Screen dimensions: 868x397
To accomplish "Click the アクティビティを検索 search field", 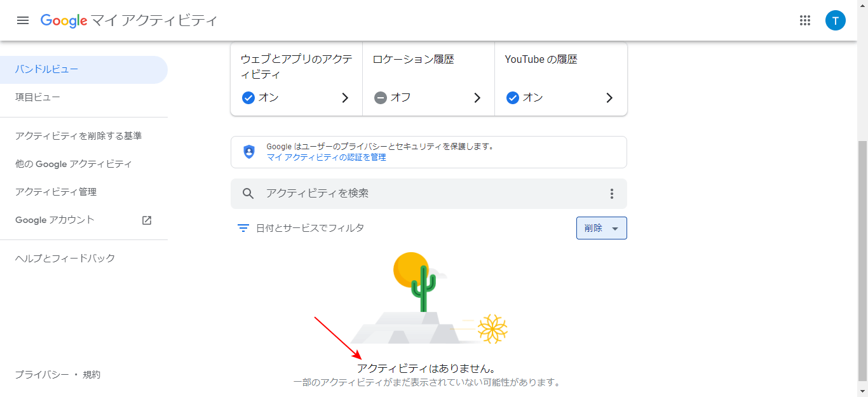I will (x=429, y=194).
